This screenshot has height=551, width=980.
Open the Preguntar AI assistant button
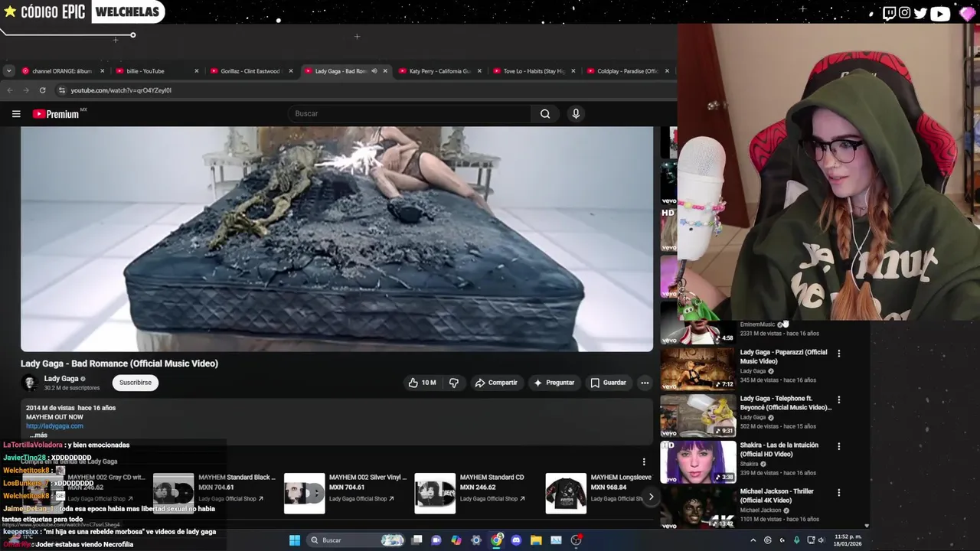(x=554, y=383)
